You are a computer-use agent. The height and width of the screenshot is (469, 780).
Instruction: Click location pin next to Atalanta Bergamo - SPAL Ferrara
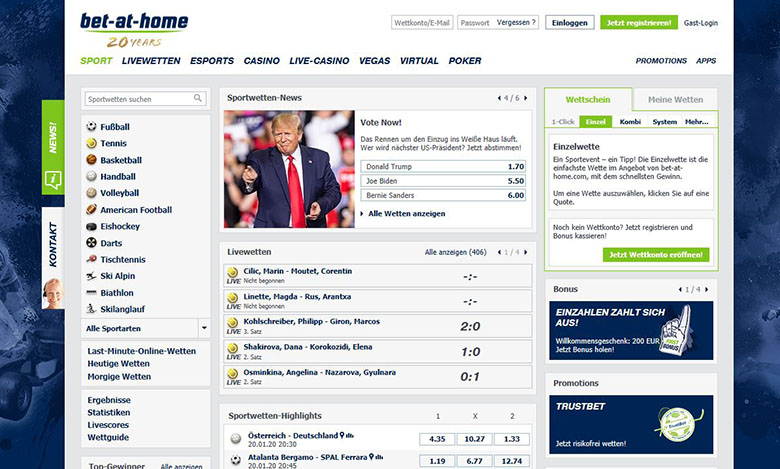(x=371, y=457)
